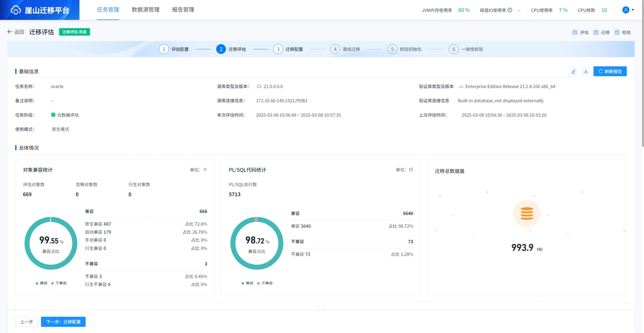Click the 上一步 button

pos(27,322)
